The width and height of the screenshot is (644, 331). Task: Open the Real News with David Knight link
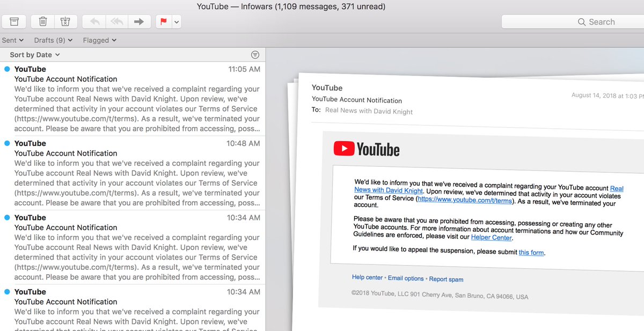click(489, 189)
